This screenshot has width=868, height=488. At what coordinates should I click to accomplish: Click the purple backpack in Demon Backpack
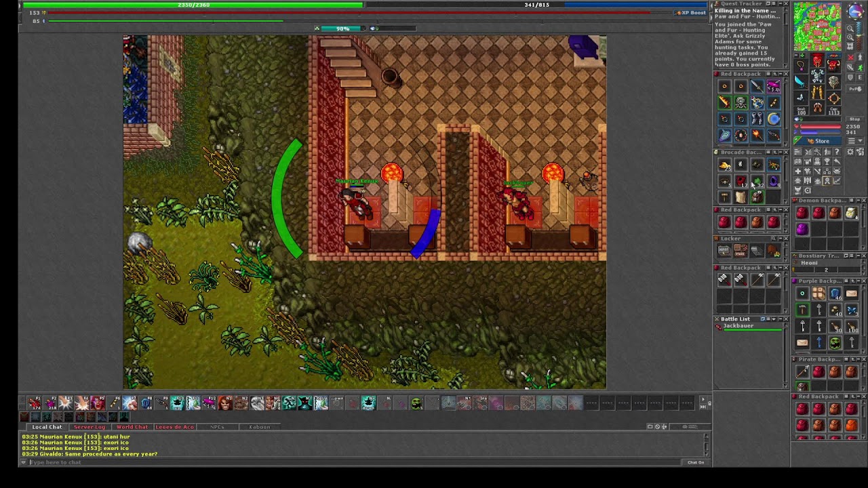point(802,230)
